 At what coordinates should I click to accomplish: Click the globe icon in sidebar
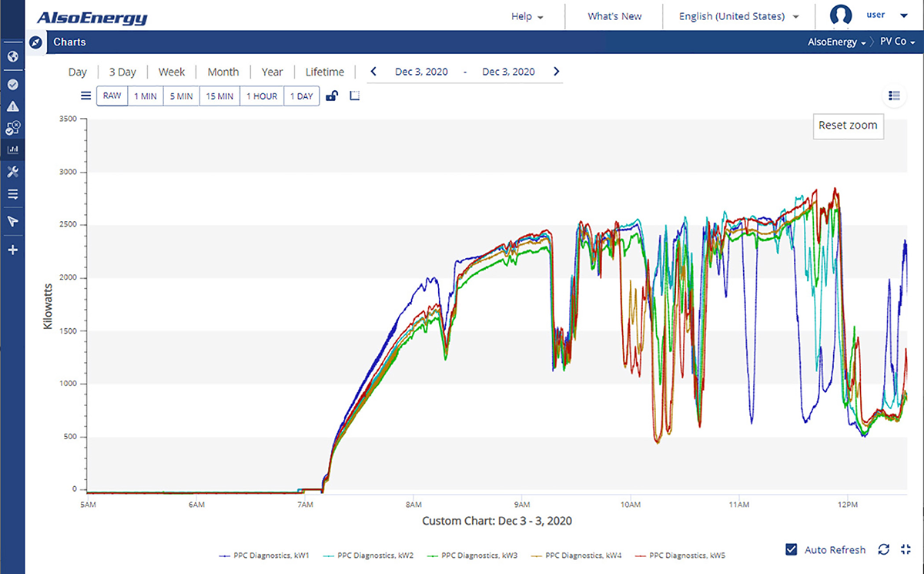click(x=12, y=57)
